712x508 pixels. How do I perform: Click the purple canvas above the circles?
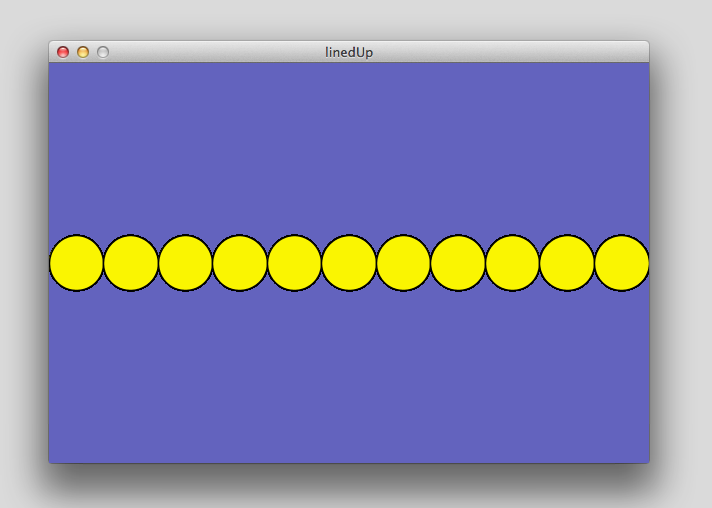[349, 150]
